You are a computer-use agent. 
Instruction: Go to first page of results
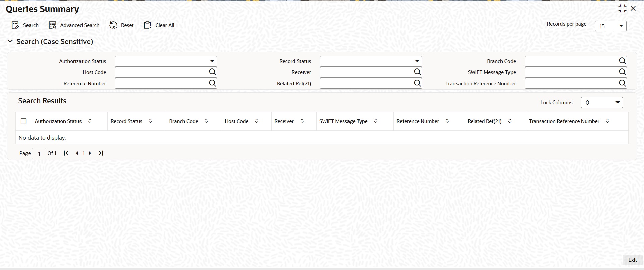point(66,153)
